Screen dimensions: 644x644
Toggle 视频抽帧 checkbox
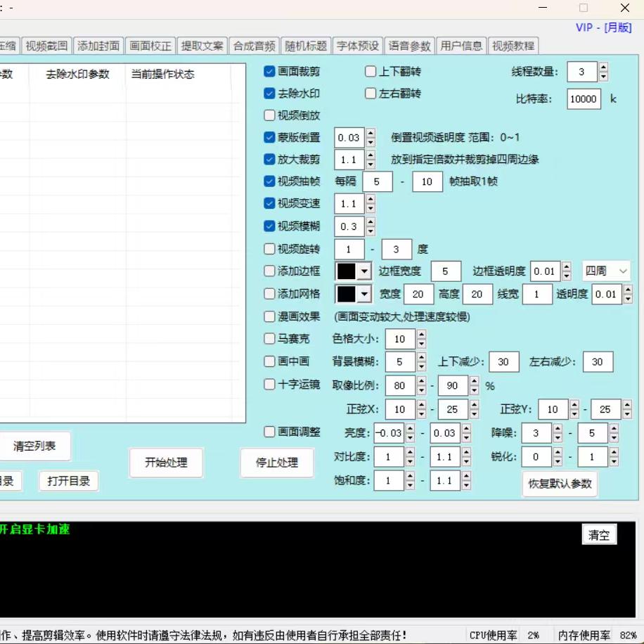[269, 181]
